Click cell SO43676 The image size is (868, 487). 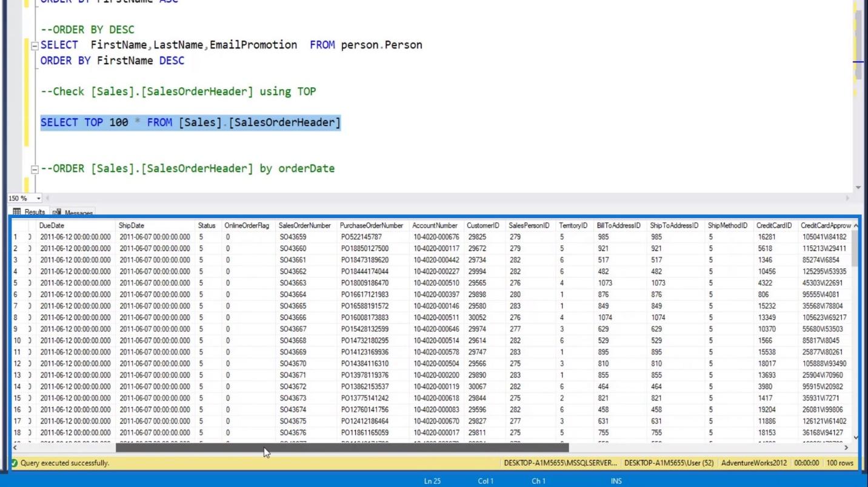306,432
